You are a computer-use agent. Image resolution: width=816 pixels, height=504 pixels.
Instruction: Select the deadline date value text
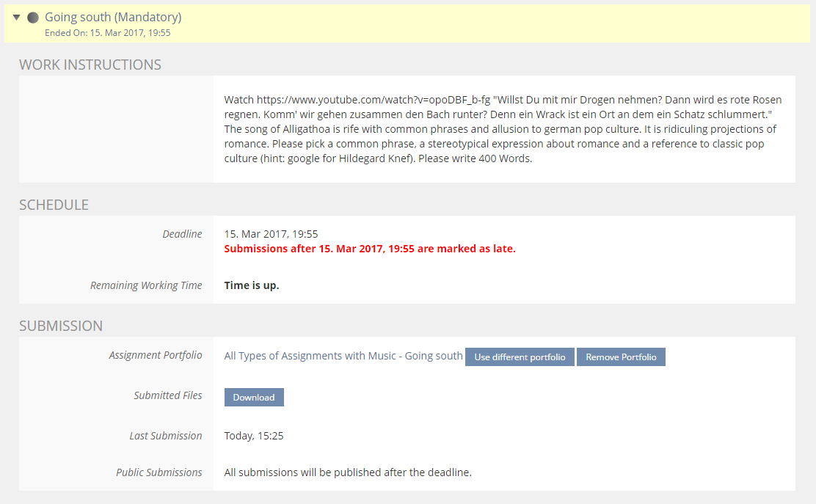coord(271,234)
